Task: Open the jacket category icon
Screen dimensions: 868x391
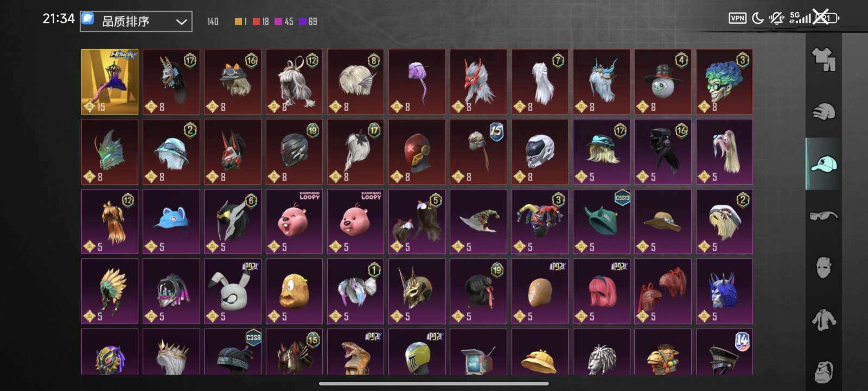Action: click(x=824, y=320)
